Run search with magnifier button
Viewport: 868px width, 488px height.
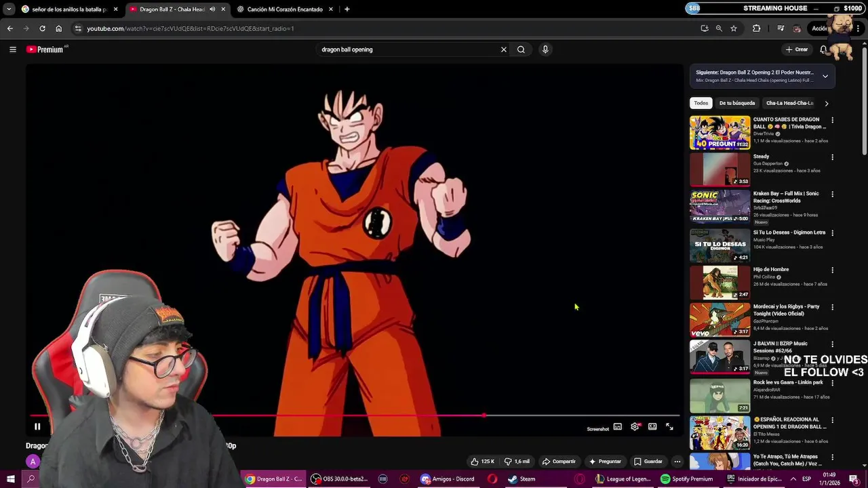[521, 49]
